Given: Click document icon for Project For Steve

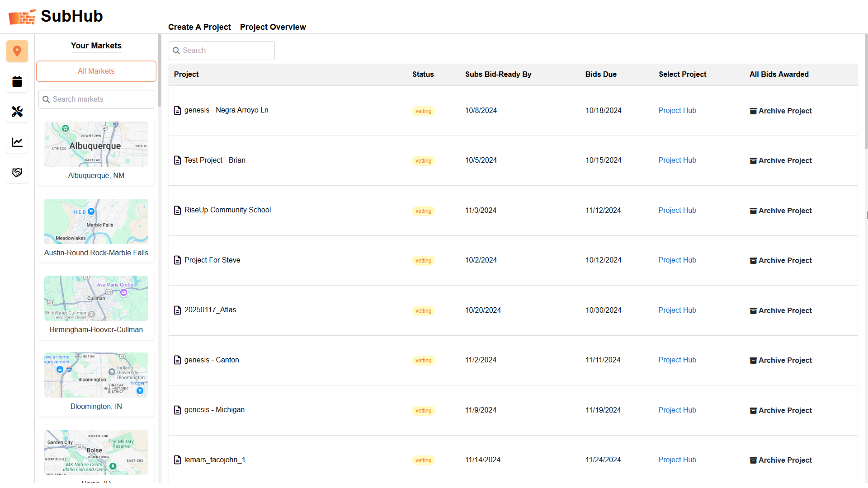Looking at the screenshot, I should click(178, 260).
